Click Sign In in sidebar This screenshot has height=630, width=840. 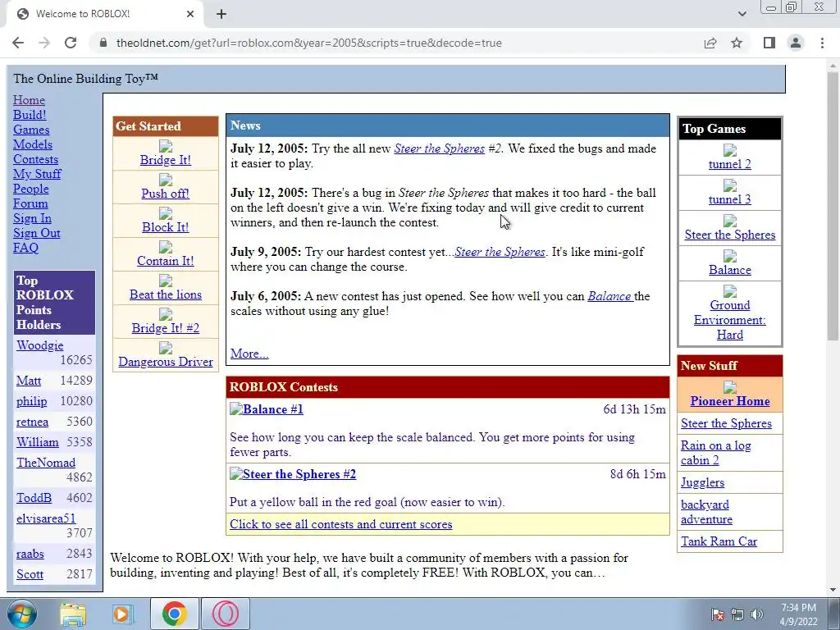pos(32,218)
